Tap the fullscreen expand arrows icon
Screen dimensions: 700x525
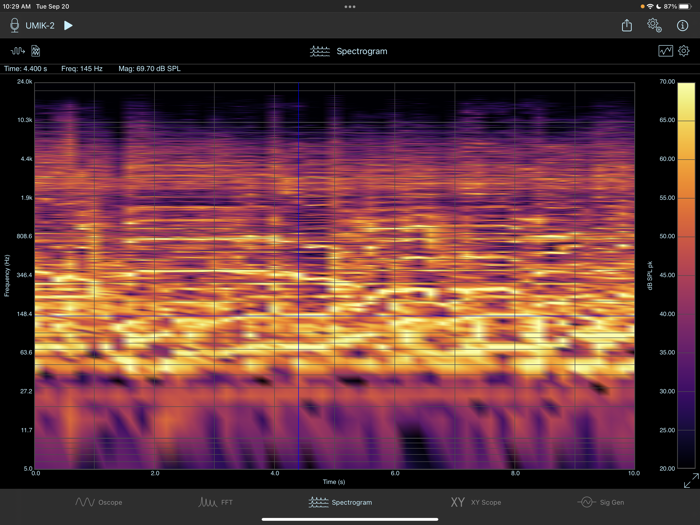pos(691,480)
